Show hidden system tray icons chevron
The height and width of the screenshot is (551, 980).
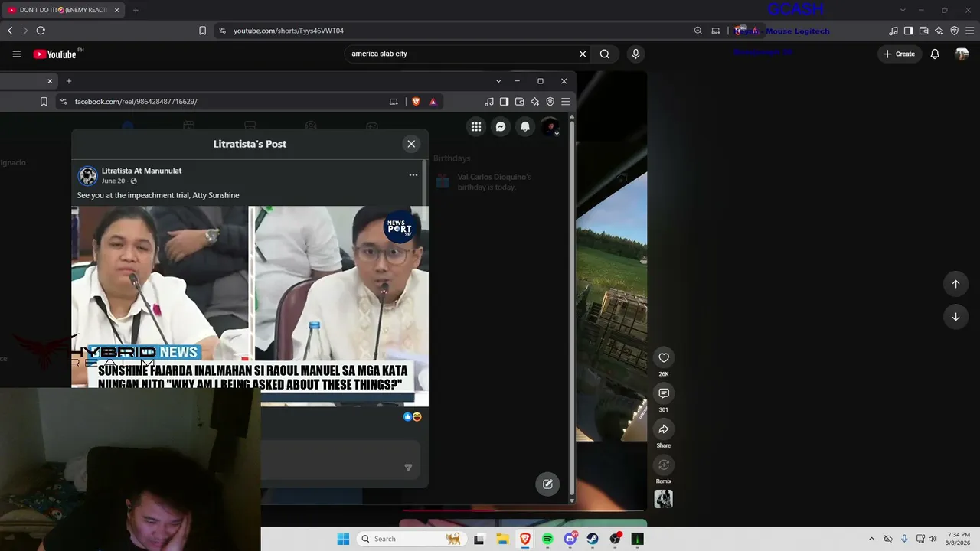tap(871, 539)
